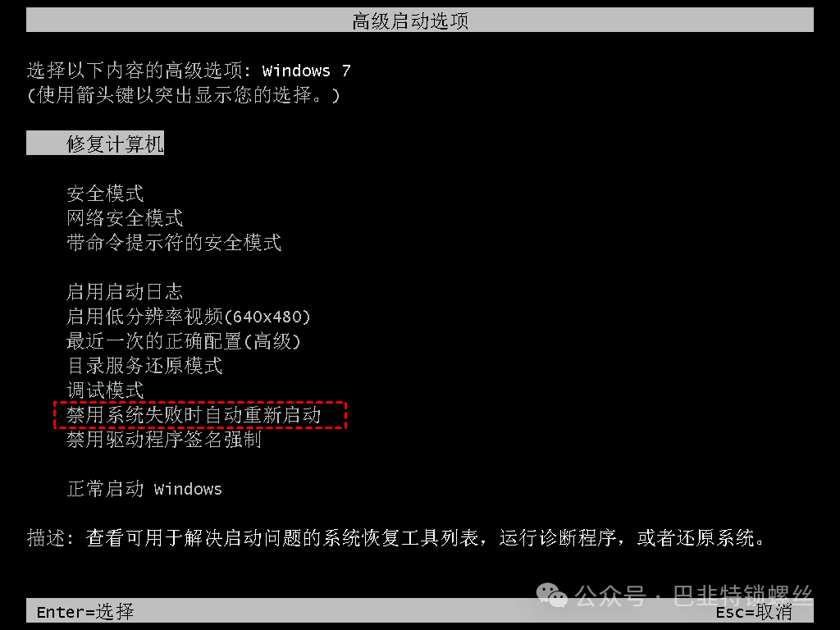Screen dimensions: 840x630
Task: Click the 高级启动选项 title bar
Action: pos(420,21)
